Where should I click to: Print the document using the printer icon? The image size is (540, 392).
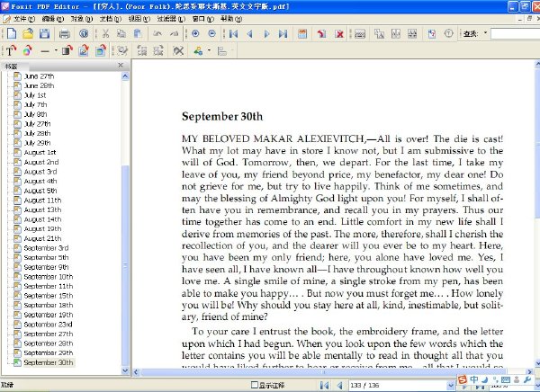click(x=65, y=34)
